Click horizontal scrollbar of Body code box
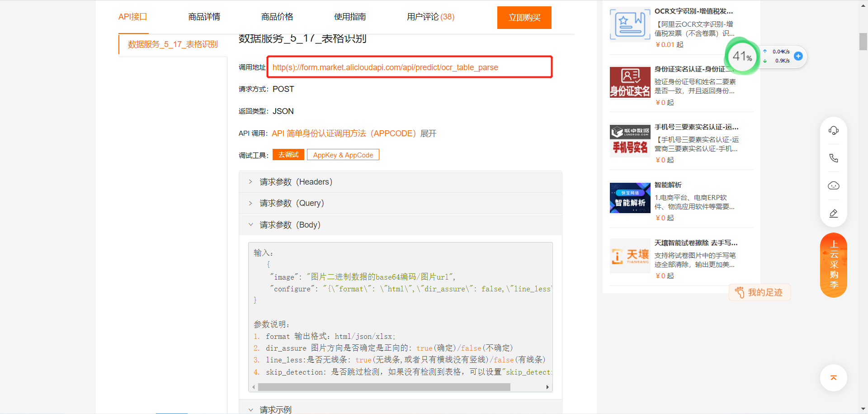Screen dimensions: 868x414 (x=384, y=387)
